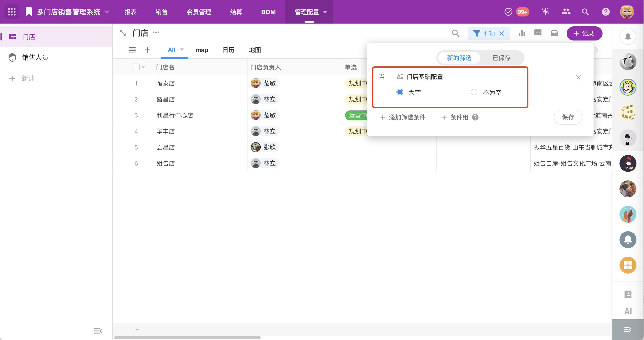Click the expand arrows icon beside 门店 title
The height and width of the screenshot is (340, 644).
(123, 33)
